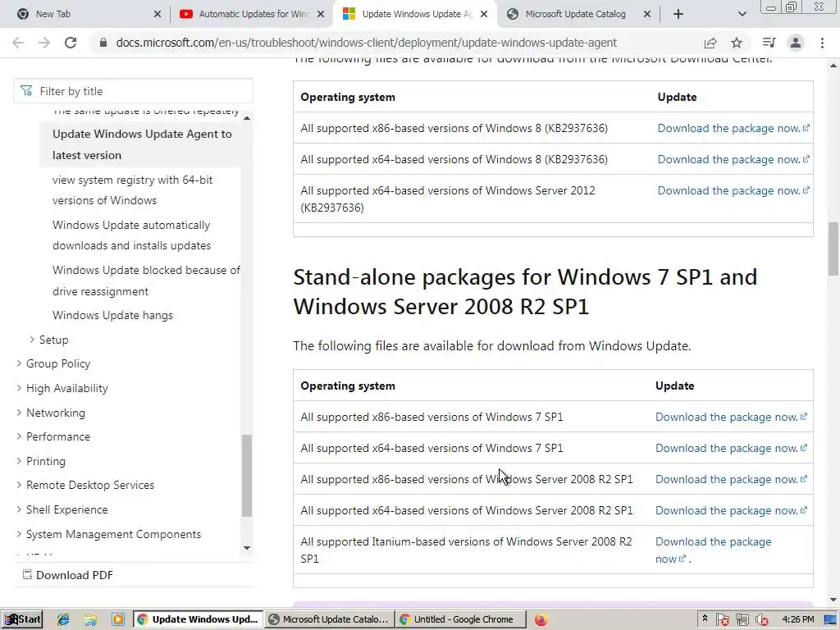
Task: Launch Internet Explorer from the taskbar
Action: coord(63,619)
